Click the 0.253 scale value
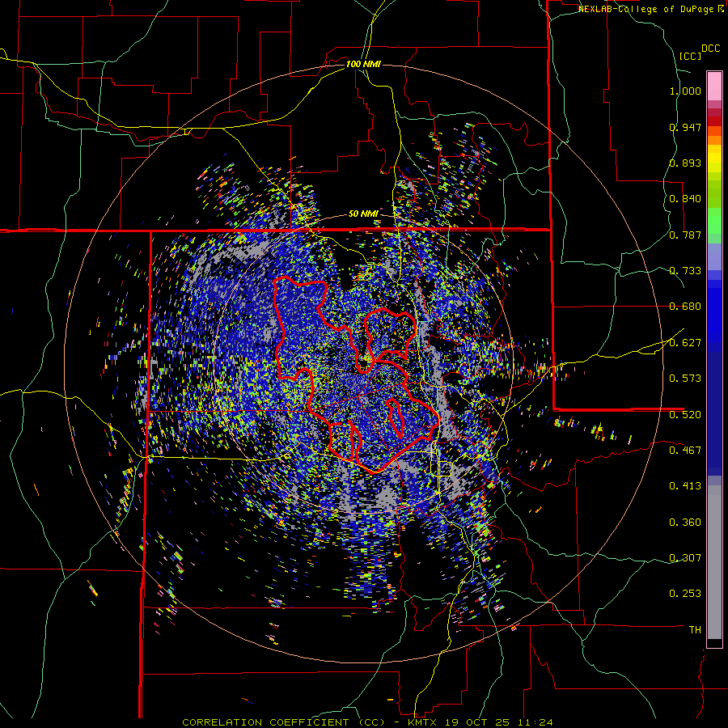The image size is (728, 728). [x=685, y=594]
